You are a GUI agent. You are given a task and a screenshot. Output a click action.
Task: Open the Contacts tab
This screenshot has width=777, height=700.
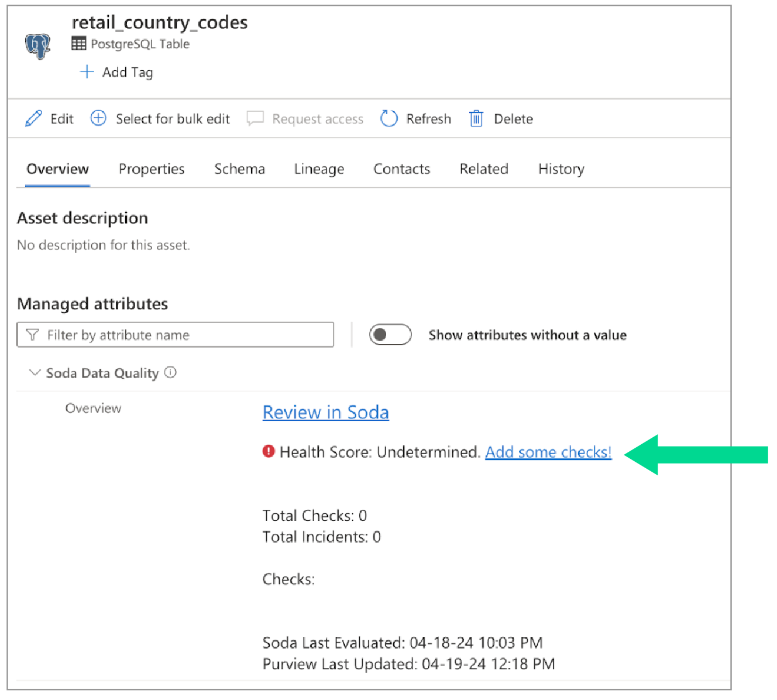coord(401,169)
